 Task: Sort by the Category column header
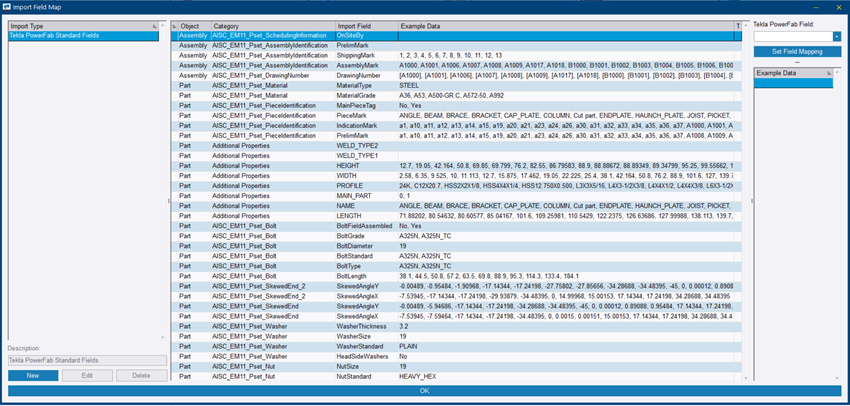[x=270, y=25]
